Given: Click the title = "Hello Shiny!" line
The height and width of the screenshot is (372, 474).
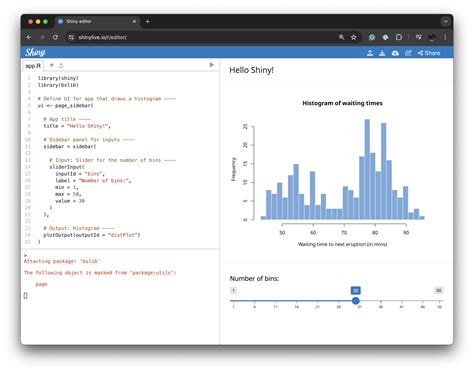Looking at the screenshot, I should pyautogui.click(x=77, y=126).
